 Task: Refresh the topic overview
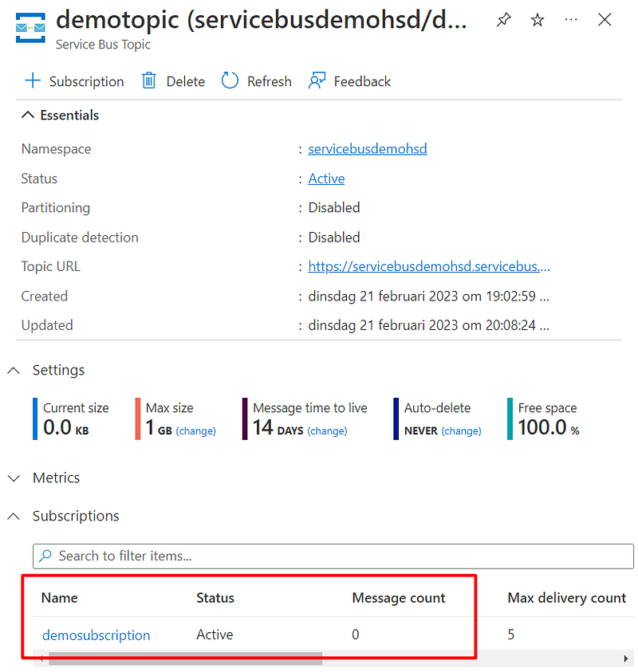pyautogui.click(x=257, y=81)
